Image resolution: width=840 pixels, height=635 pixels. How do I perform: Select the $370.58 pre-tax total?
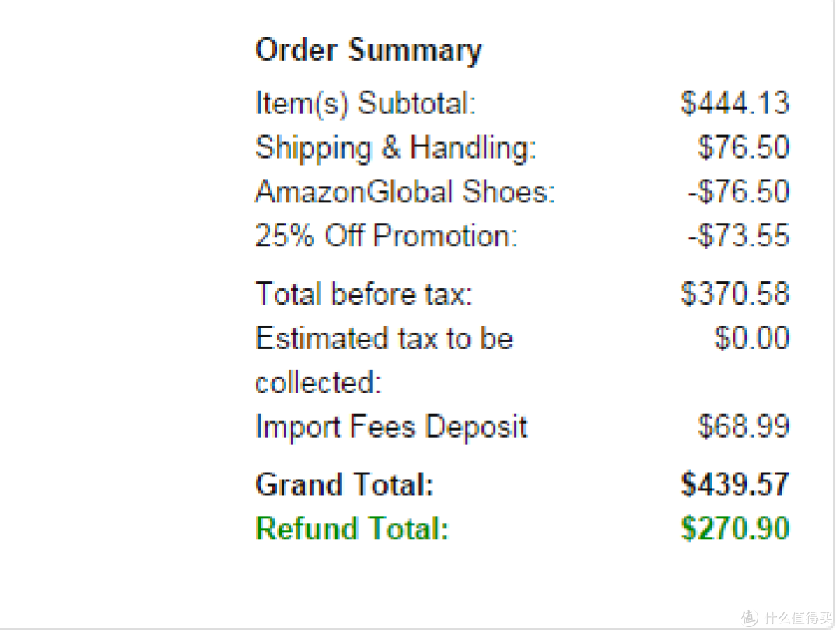coord(734,294)
